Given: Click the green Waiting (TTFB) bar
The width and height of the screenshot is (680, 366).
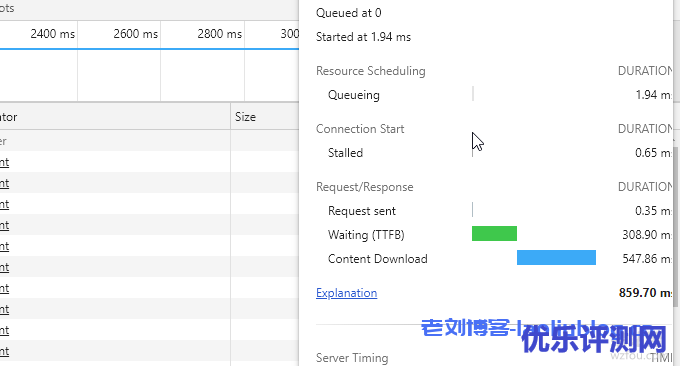Looking at the screenshot, I should point(494,233).
